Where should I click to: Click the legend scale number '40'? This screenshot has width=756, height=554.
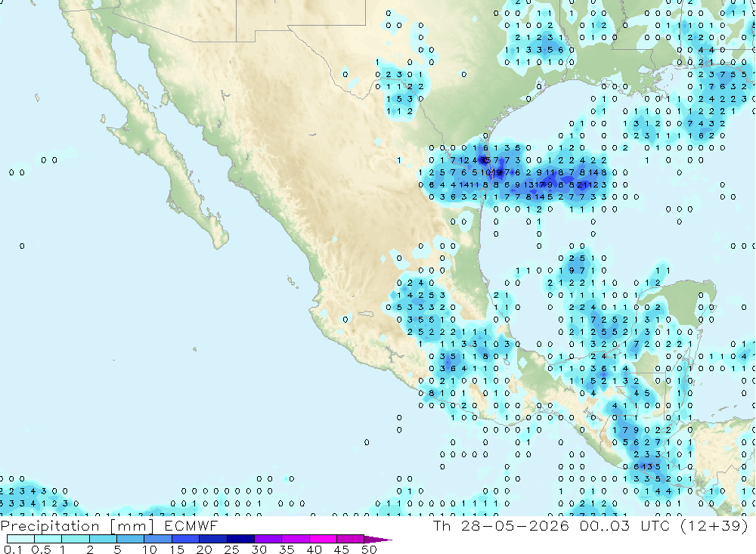(314, 549)
